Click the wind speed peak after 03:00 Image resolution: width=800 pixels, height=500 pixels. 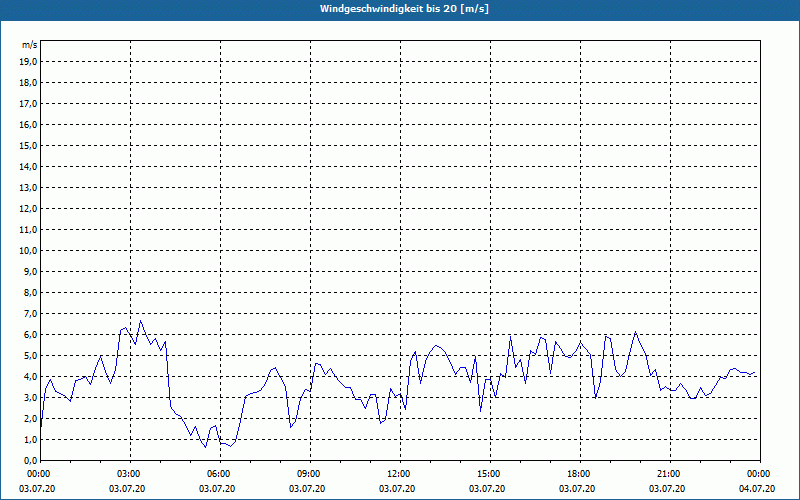141,321
